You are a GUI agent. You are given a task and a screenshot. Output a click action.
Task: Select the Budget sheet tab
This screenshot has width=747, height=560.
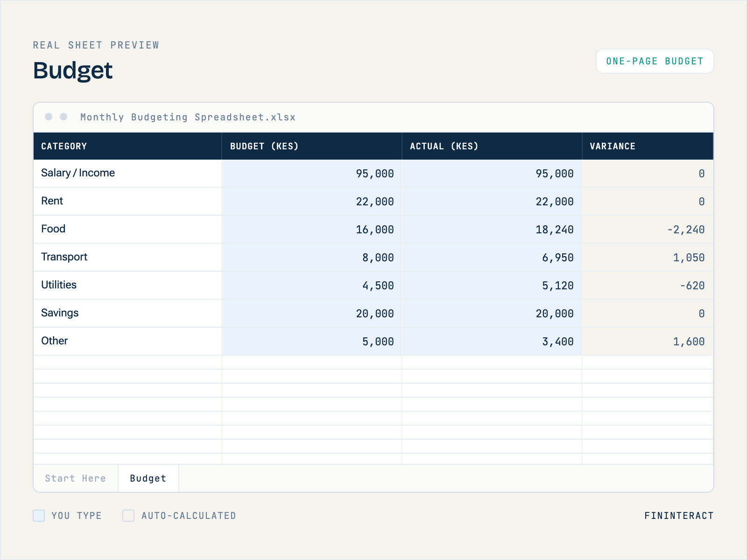pyautogui.click(x=148, y=478)
